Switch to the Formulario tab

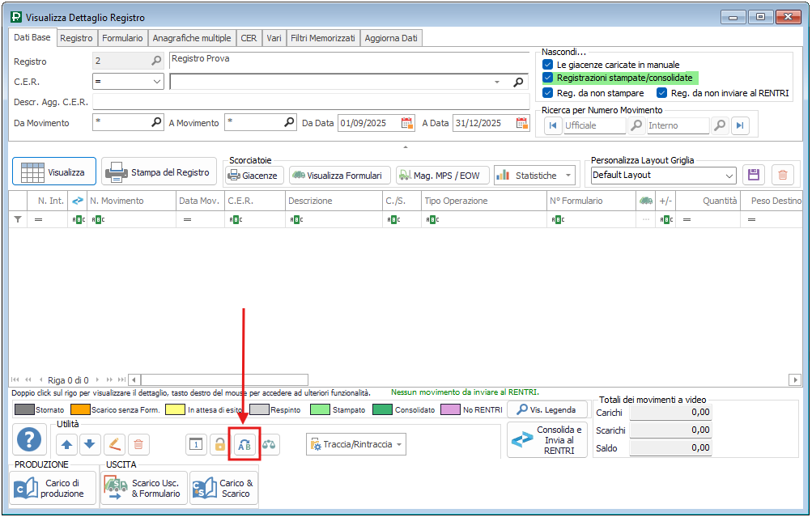click(x=123, y=38)
